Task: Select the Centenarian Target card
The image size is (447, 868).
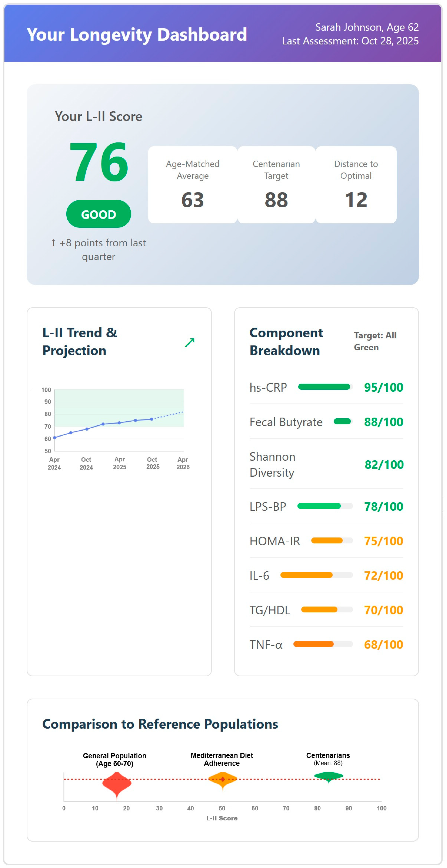Action: 276,185
